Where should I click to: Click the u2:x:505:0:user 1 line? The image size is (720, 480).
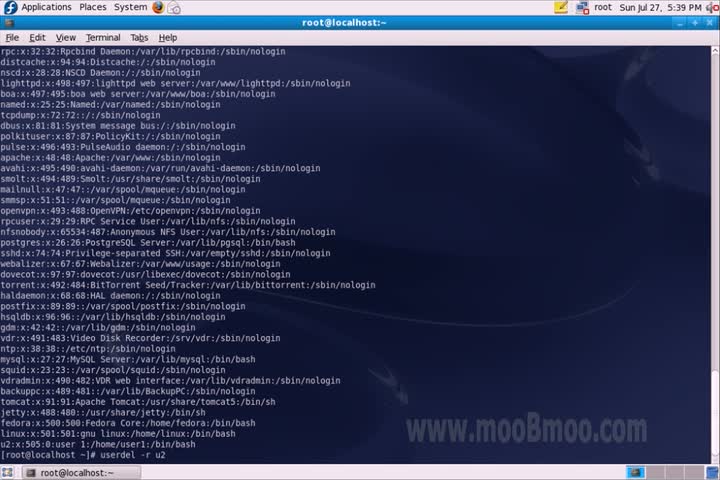[98, 445]
